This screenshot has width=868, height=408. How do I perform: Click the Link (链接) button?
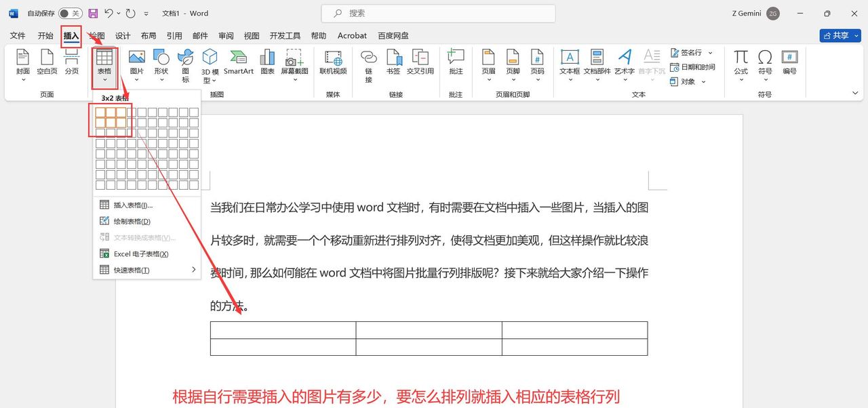coord(368,65)
